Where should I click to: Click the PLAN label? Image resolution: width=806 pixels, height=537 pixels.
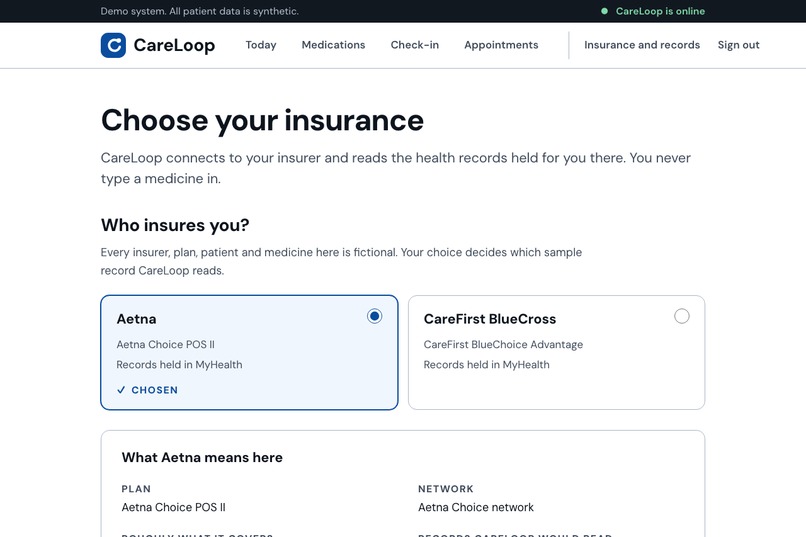(x=136, y=489)
